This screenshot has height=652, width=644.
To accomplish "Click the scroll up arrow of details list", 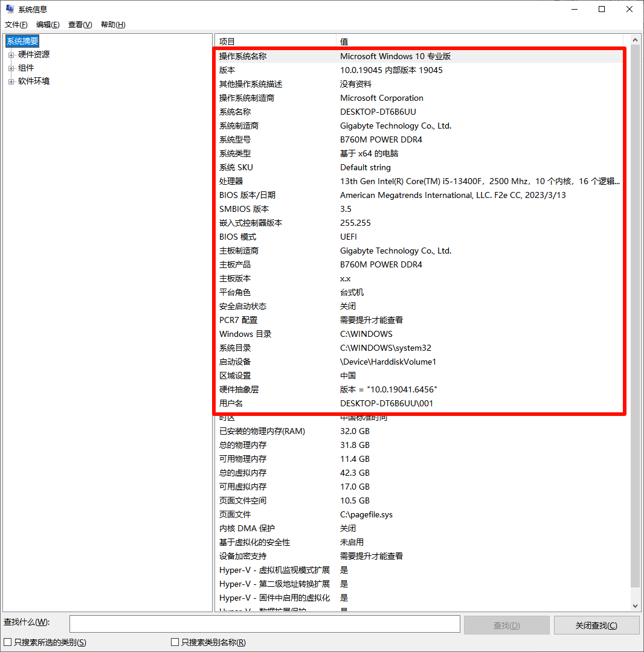I will pos(635,40).
